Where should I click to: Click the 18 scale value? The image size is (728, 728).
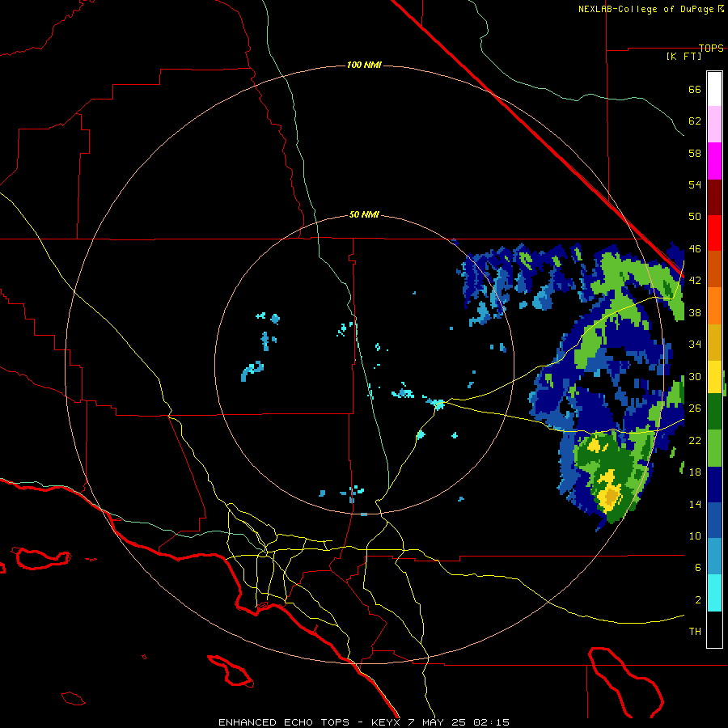coord(695,472)
